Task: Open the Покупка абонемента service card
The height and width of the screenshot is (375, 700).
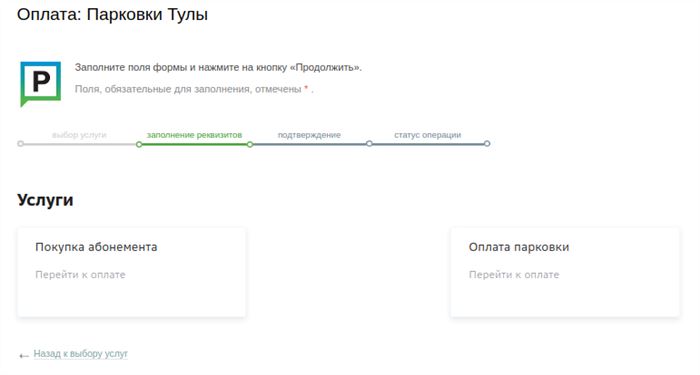Action: (131, 272)
